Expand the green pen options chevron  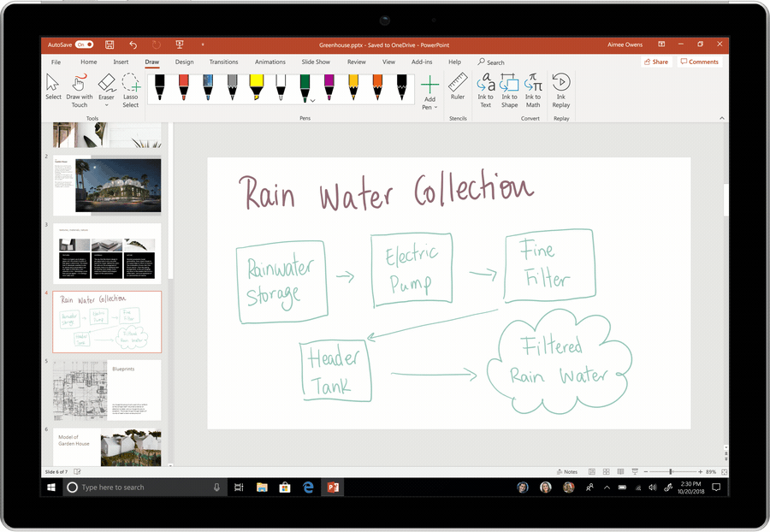click(313, 101)
